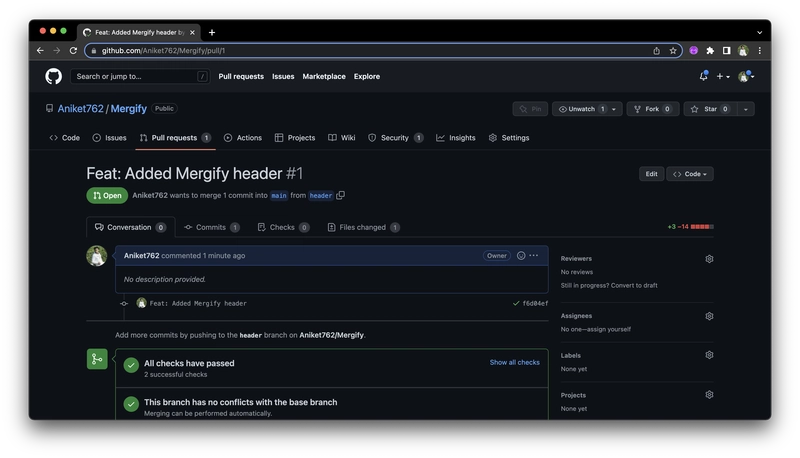Open Marketplace link

[324, 77]
